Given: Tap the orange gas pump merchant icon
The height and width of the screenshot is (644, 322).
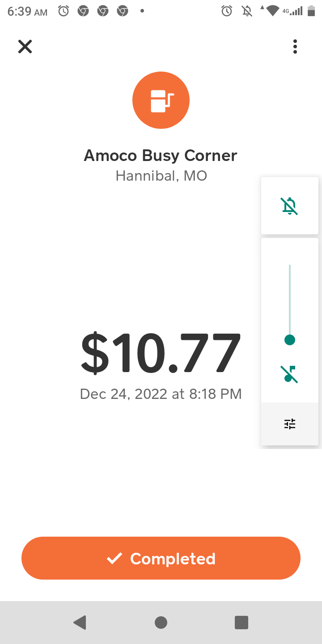Looking at the screenshot, I should pyautogui.click(x=161, y=100).
